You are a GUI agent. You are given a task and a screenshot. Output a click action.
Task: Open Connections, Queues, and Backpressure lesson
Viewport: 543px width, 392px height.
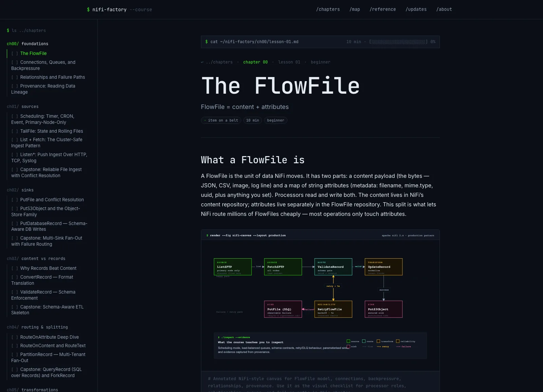click(x=43, y=65)
